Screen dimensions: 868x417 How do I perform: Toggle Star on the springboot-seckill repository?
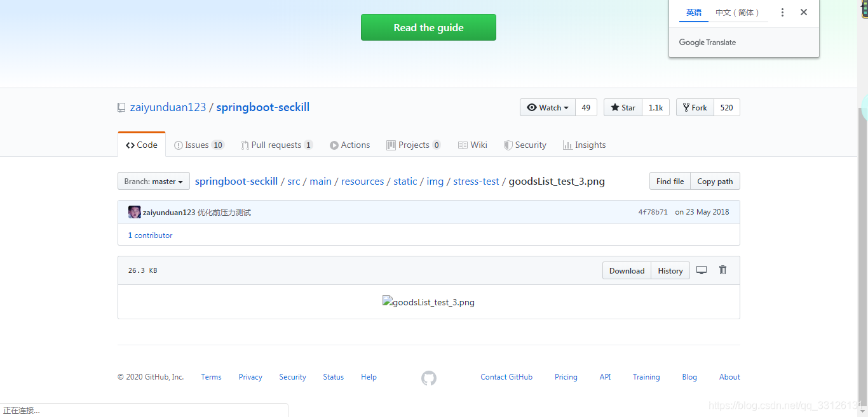(622, 107)
